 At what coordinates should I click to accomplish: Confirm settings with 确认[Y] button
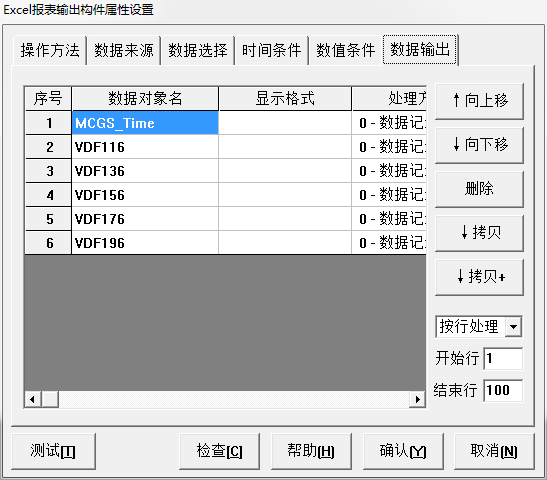click(403, 451)
